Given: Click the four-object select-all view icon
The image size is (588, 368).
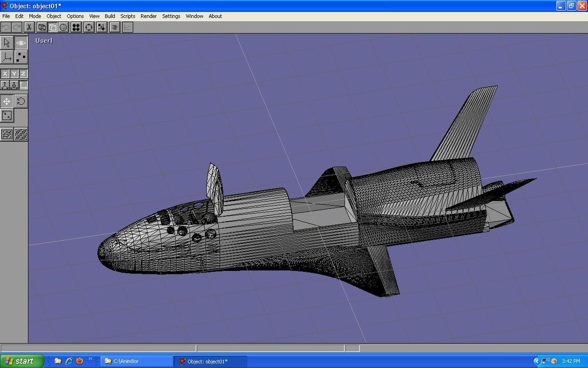Looking at the screenshot, I should pyautogui.click(x=21, y=134).
